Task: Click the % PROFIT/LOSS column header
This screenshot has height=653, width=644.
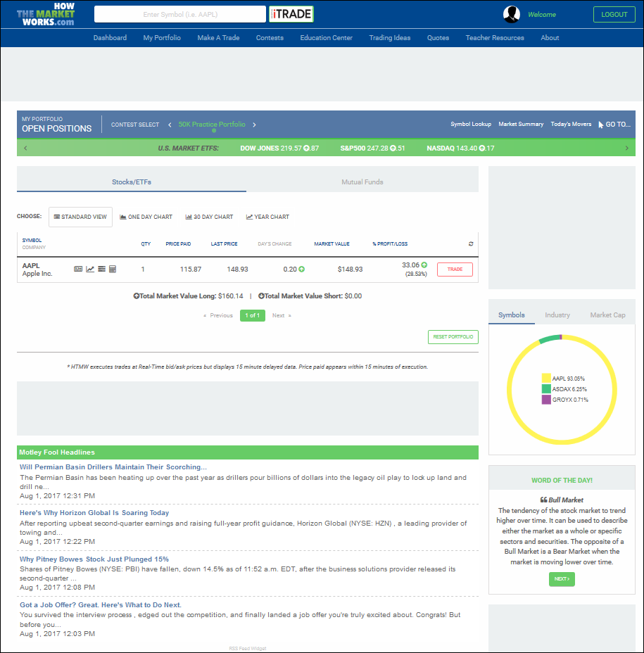Action: [390, 244]
